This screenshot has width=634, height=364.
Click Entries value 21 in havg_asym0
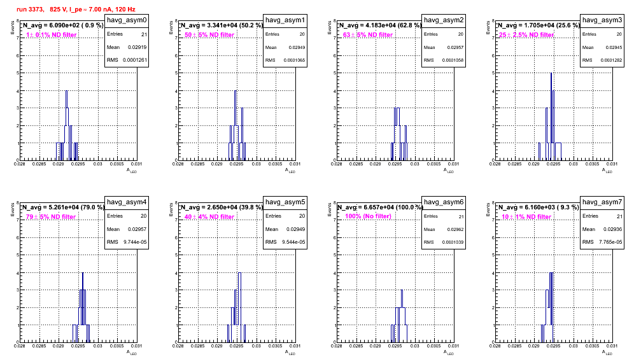click(x=144, y=34)
